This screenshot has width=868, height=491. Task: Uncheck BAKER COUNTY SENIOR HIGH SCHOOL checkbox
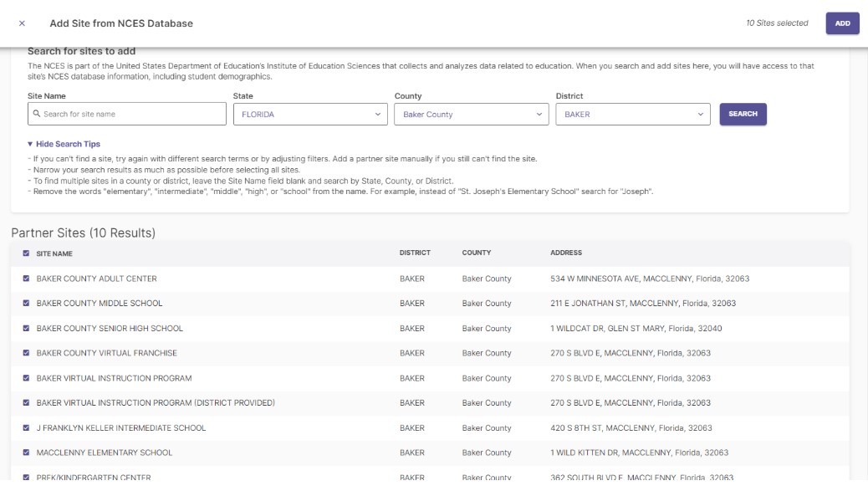tap(26, 328)
